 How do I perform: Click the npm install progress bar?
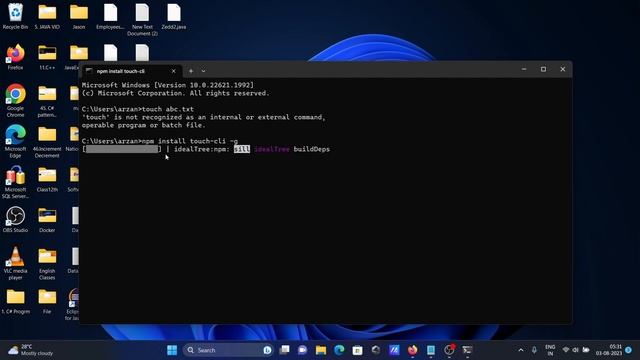click(x=122, y=149)
